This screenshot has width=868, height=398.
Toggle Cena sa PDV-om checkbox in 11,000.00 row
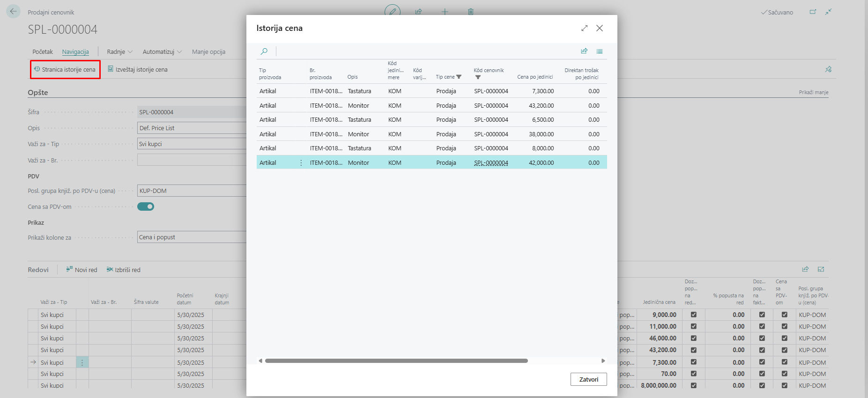785,326
